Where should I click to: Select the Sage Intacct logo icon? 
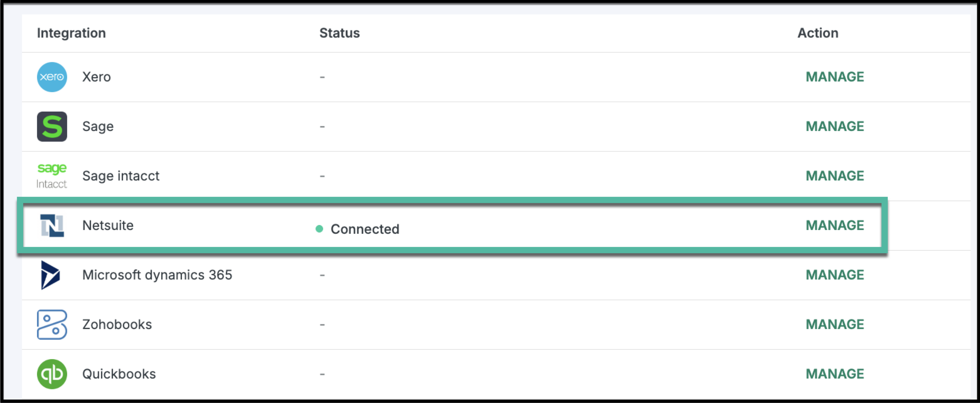(x=52, y=176)
